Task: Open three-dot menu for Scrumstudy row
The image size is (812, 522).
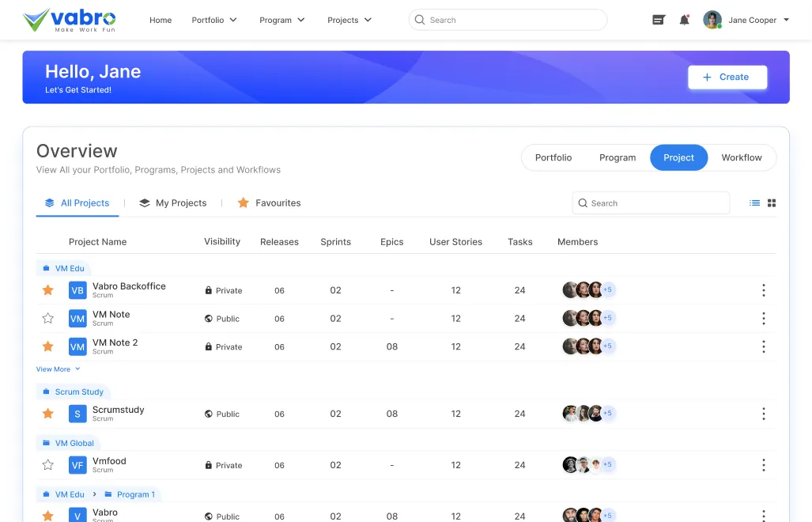Action: (763, 414)
